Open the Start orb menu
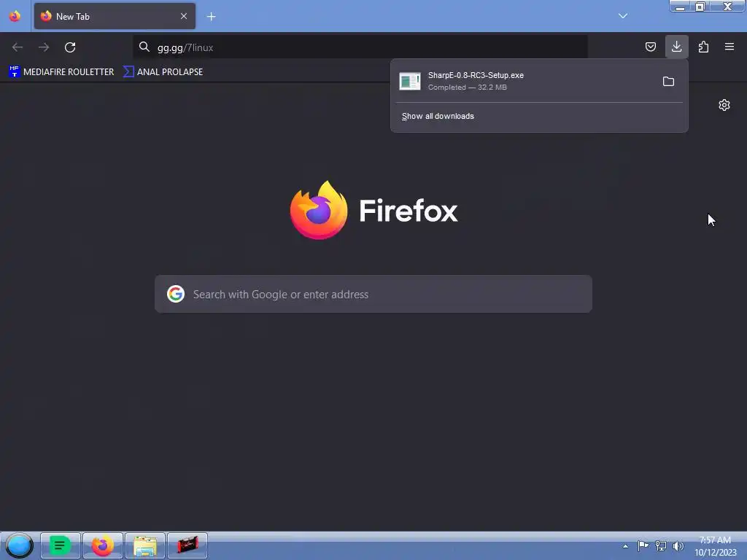This screenshot has height=560, width=747. coord(19,545)
